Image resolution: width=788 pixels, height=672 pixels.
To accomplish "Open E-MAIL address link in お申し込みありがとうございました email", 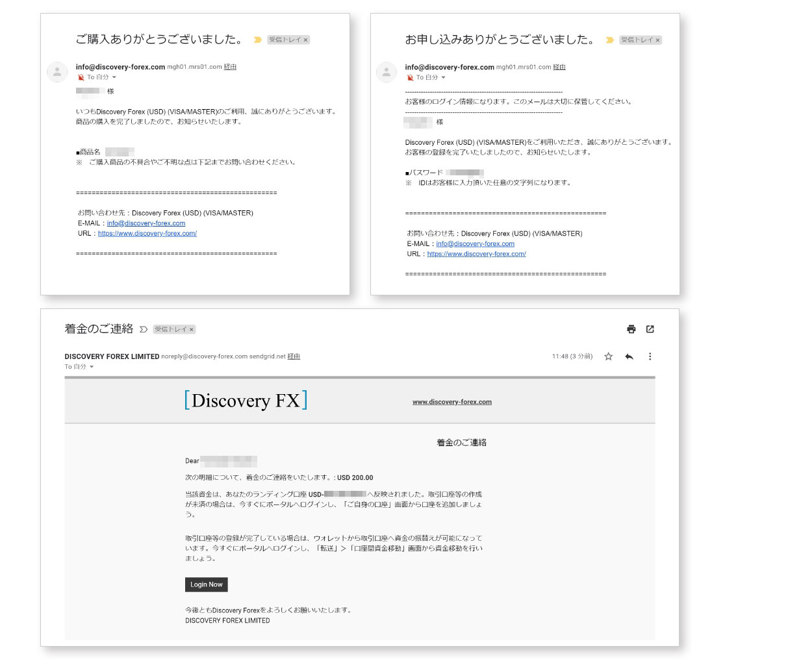I will 476,244.
